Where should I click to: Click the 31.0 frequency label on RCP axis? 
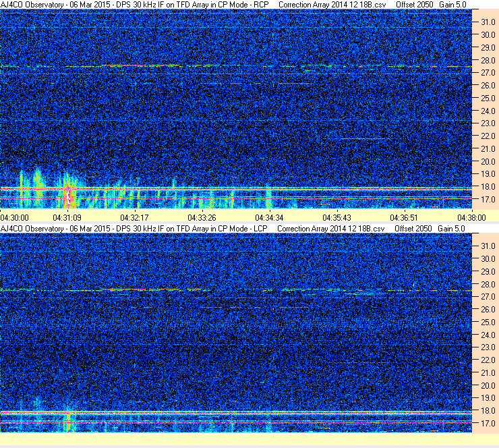[x=488, y=22]
